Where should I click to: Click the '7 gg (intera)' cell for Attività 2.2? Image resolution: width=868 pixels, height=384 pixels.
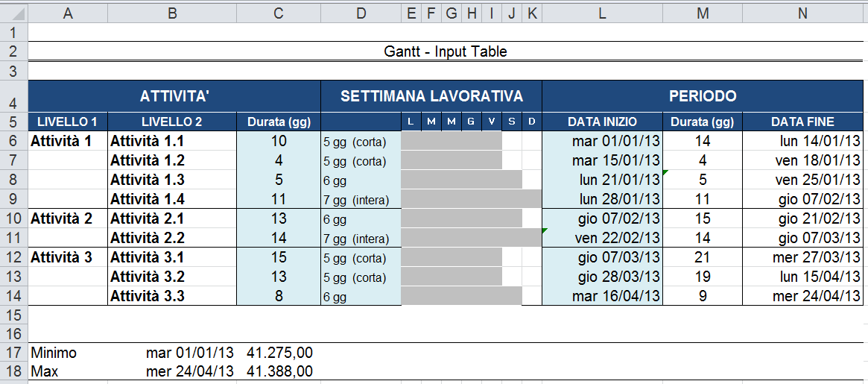361,238
